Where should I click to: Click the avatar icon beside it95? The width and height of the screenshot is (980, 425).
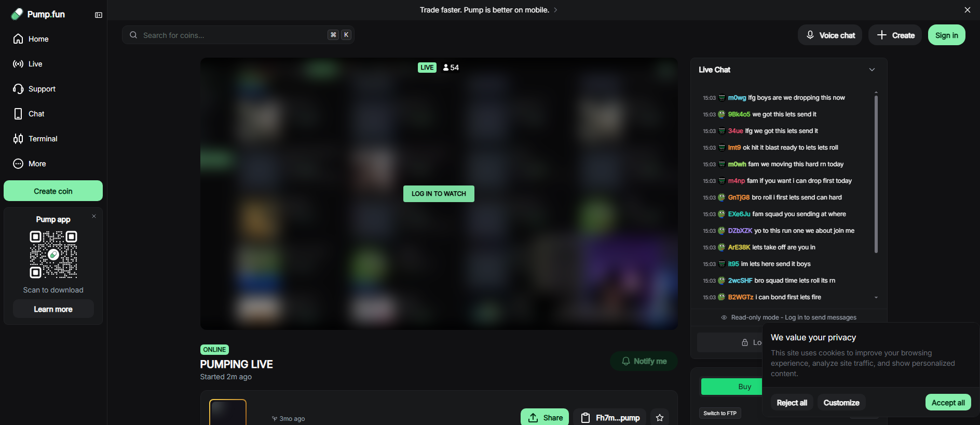[x=722, y=264]
